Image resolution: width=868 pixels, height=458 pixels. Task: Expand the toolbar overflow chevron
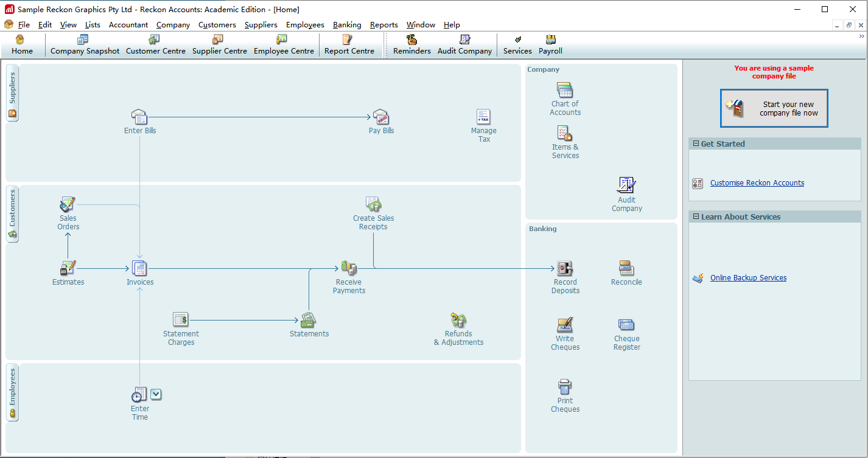(861, 37)
